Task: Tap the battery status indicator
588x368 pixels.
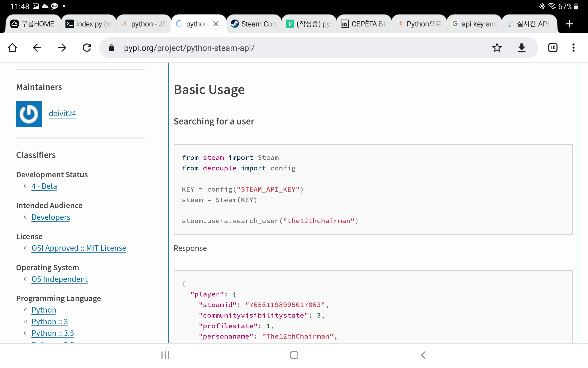Action: click(568, 6)
